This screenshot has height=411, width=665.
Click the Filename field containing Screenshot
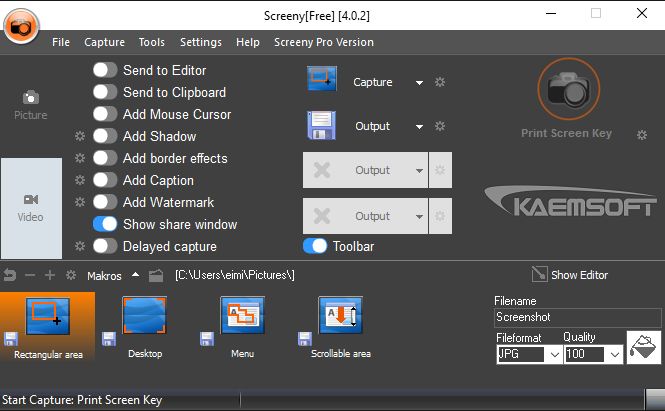click(577, 318)
